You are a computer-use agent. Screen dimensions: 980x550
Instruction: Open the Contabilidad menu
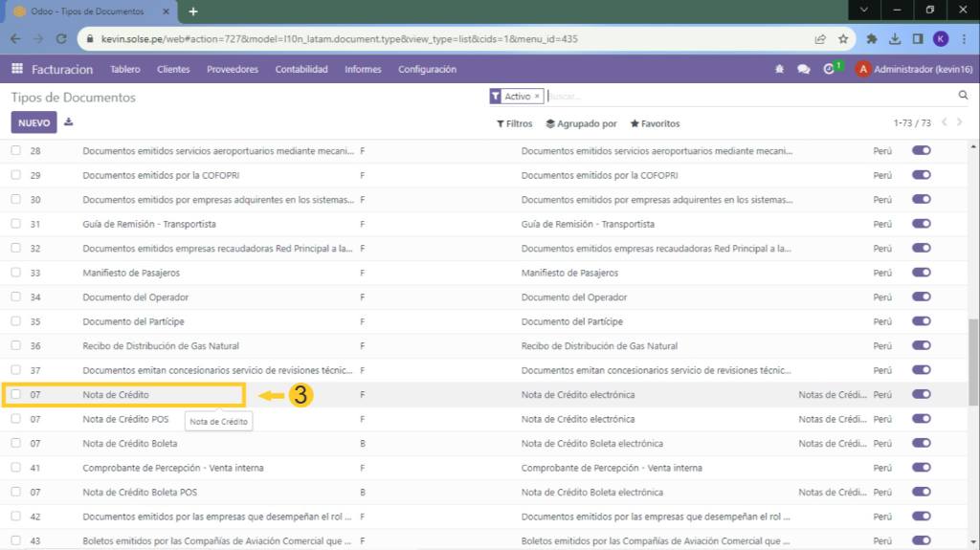[x=301, y=69]
